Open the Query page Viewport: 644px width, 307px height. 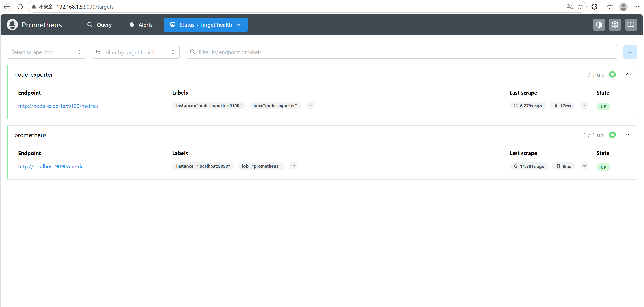[x=100, y=25]
